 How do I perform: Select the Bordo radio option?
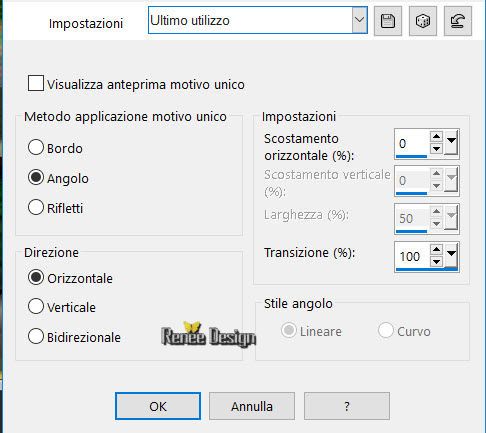tap(36, 147)
